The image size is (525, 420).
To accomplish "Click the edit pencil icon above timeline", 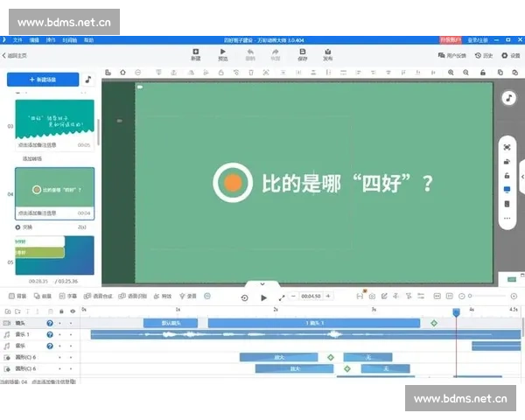I will [384, 296].
